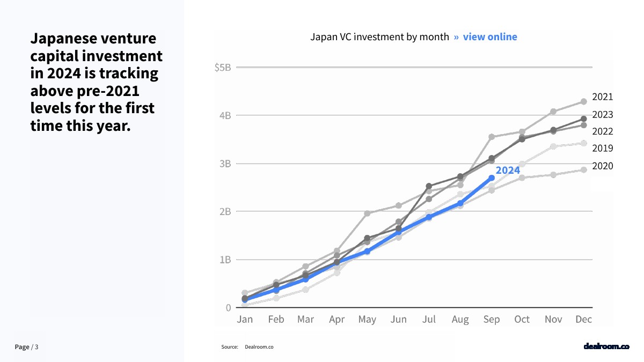Select the 2020 series label

602,166
